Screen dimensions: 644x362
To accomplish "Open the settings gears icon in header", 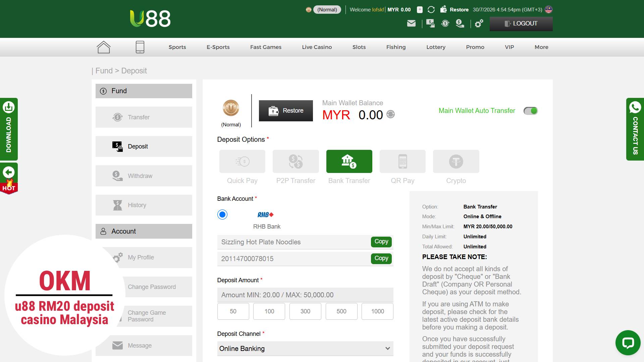I will pos(479,23).
